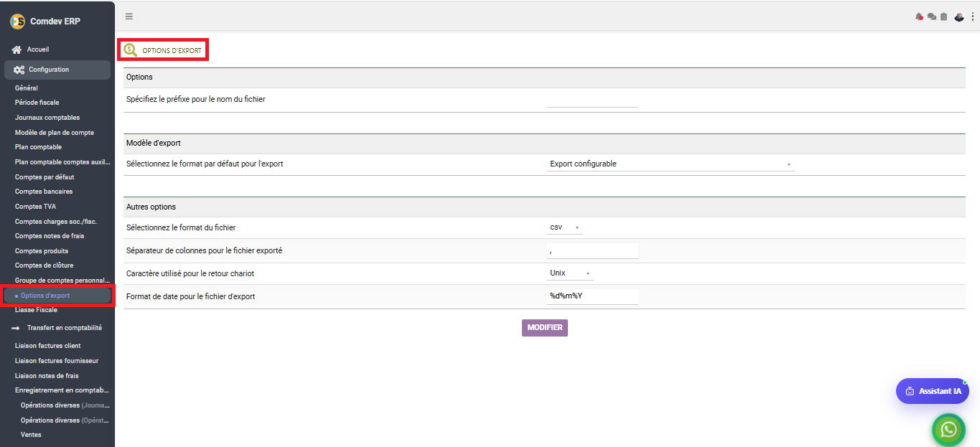980x447 pixels.
Task: Open Comptes TVA in sidebar
Action: (35, 207)
